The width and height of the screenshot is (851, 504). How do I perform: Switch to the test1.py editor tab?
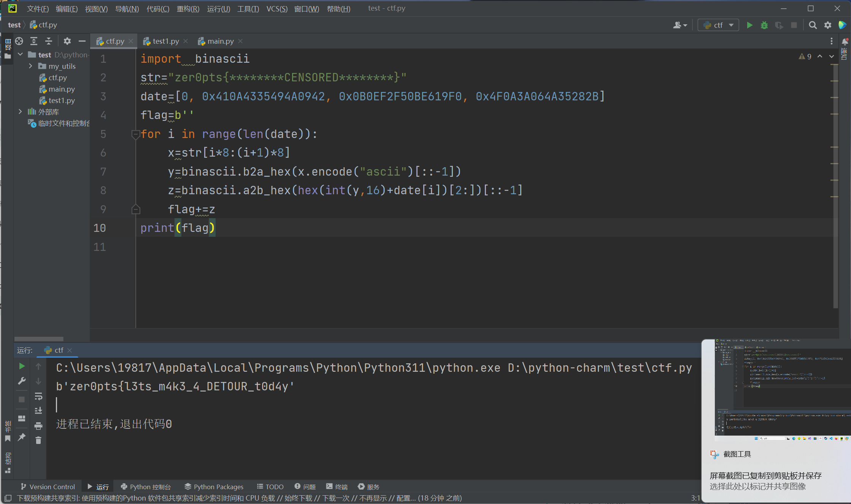[165, 41]
